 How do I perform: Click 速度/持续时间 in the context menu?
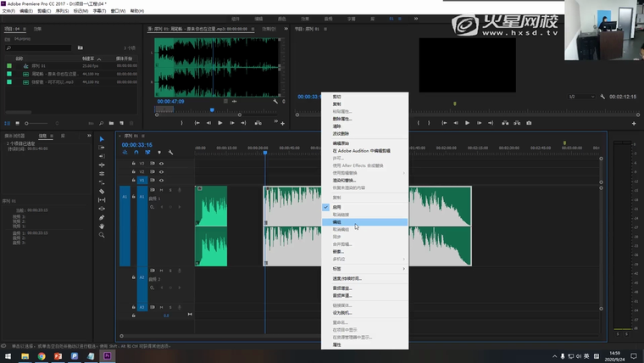[x=347, y=278]
